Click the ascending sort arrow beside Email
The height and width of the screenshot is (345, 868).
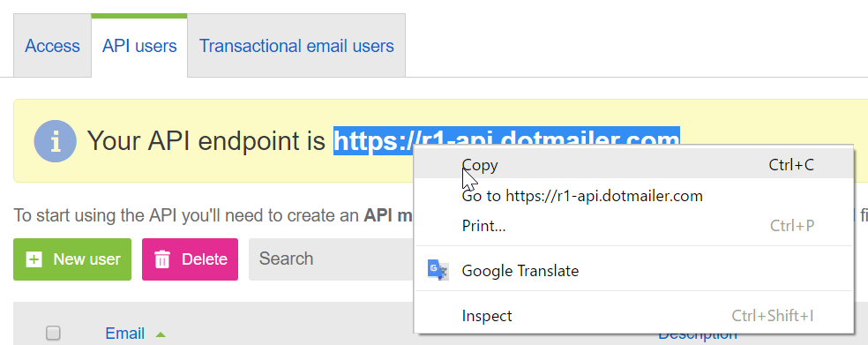coord(161,334)
